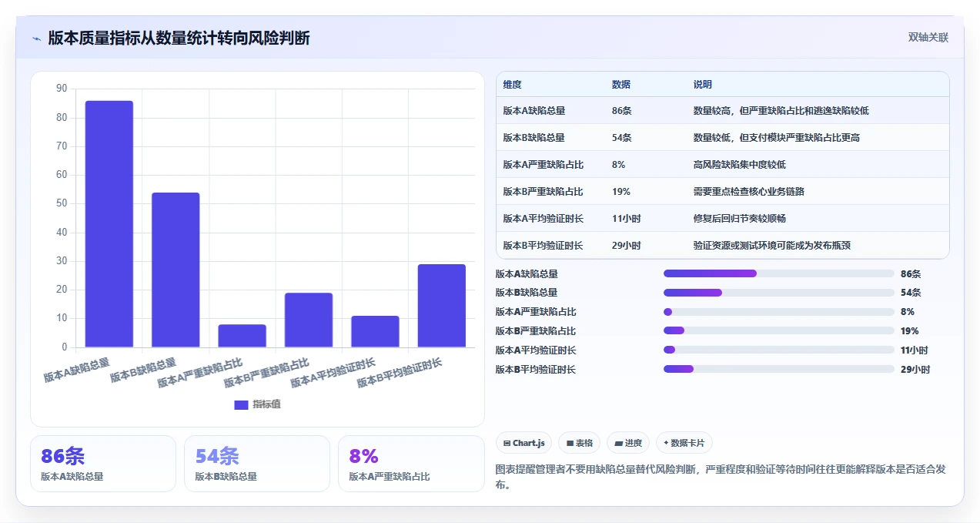Screen dimensions: 980x523
Task: Click the Chart.js tag
Action: coord(523,443)
